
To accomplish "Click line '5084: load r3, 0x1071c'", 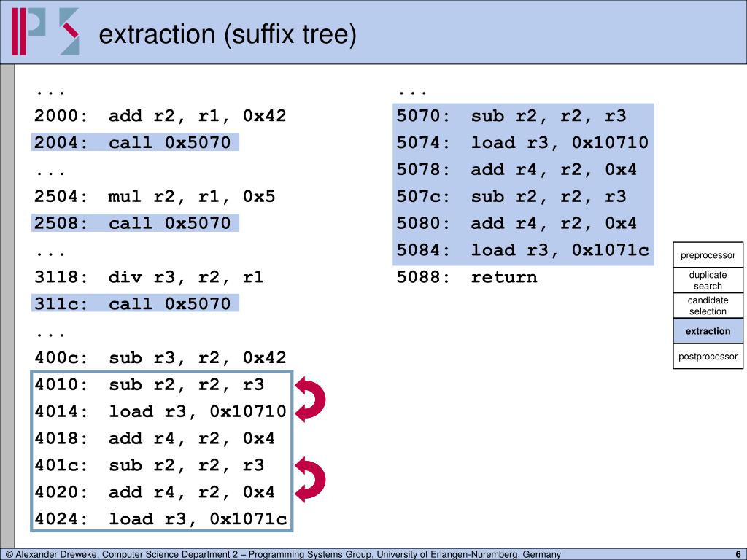I will tap(522, 250).
